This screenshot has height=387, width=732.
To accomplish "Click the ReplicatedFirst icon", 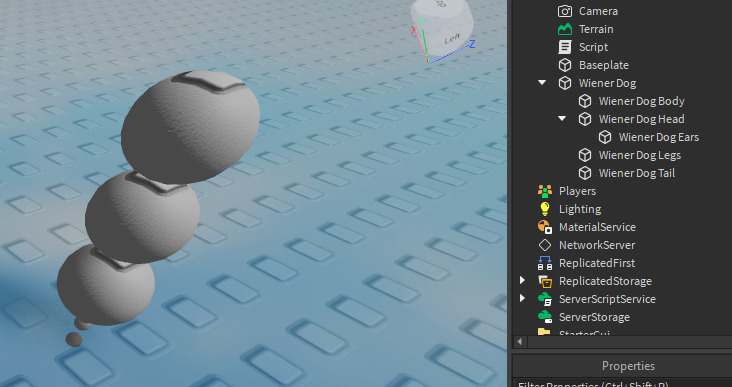I will 545,263.
